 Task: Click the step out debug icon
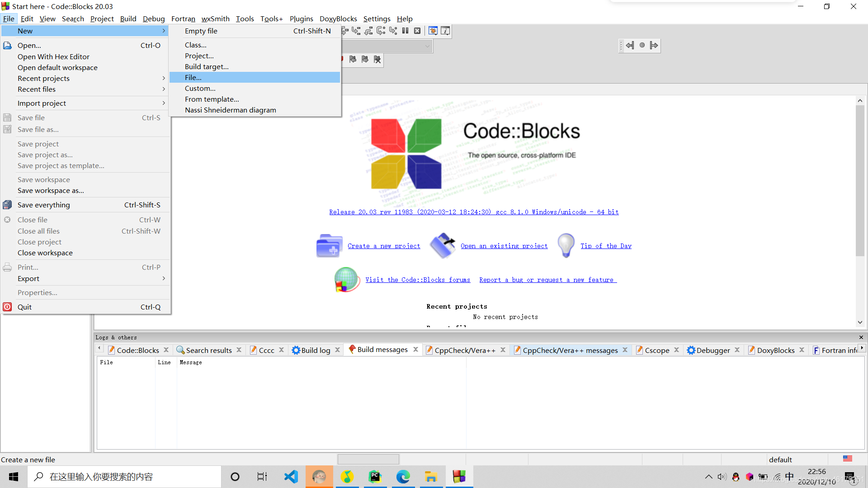point(368,31)
